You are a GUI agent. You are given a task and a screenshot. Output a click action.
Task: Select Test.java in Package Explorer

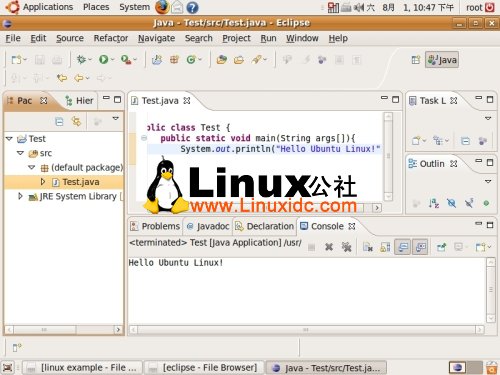point(81,182)
